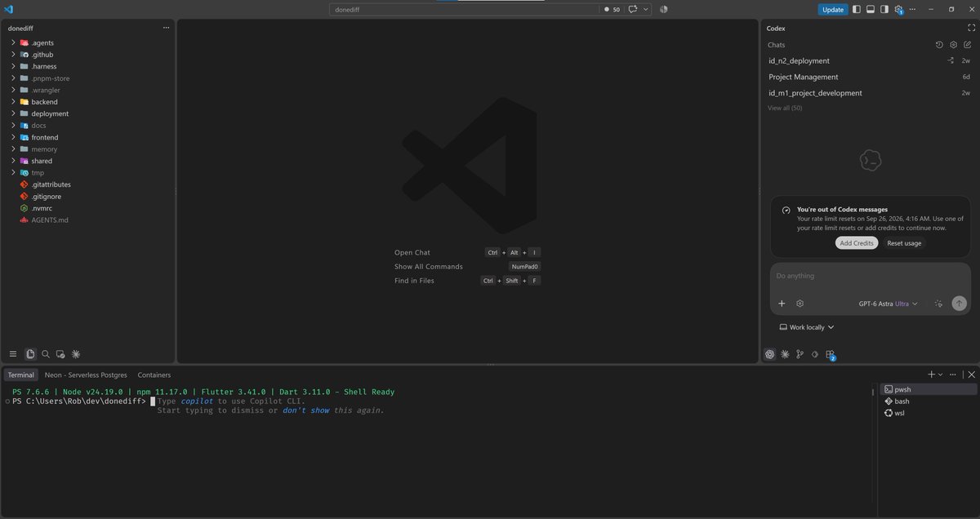This screenshot has width=980, height=519.
Task: Click the Reset usage button
Action: tap(904, 243)
